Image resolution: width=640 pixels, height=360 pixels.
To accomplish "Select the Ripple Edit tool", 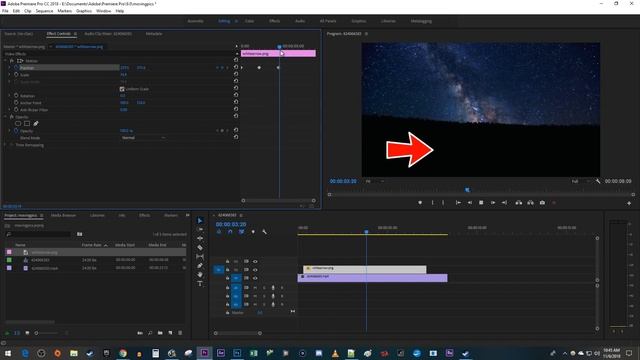I will tap(200, 238).
